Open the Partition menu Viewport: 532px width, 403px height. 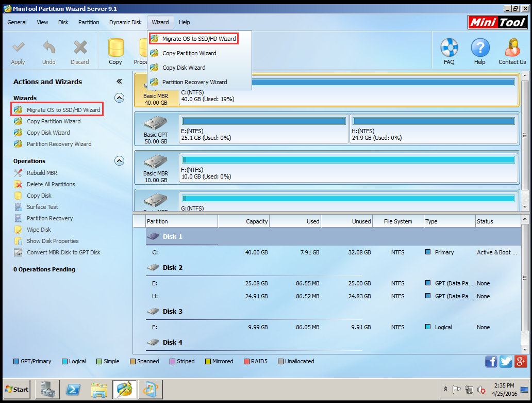click(x=89, y=22)
